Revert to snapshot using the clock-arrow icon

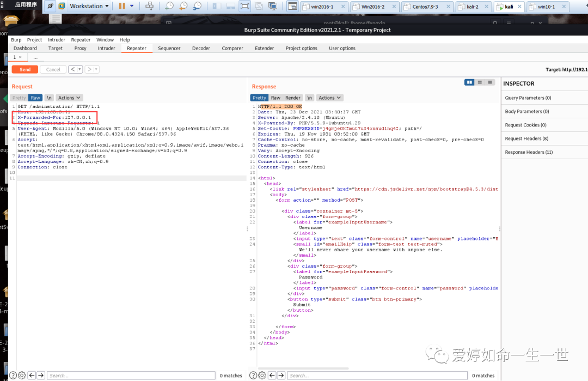coord(183,6)
